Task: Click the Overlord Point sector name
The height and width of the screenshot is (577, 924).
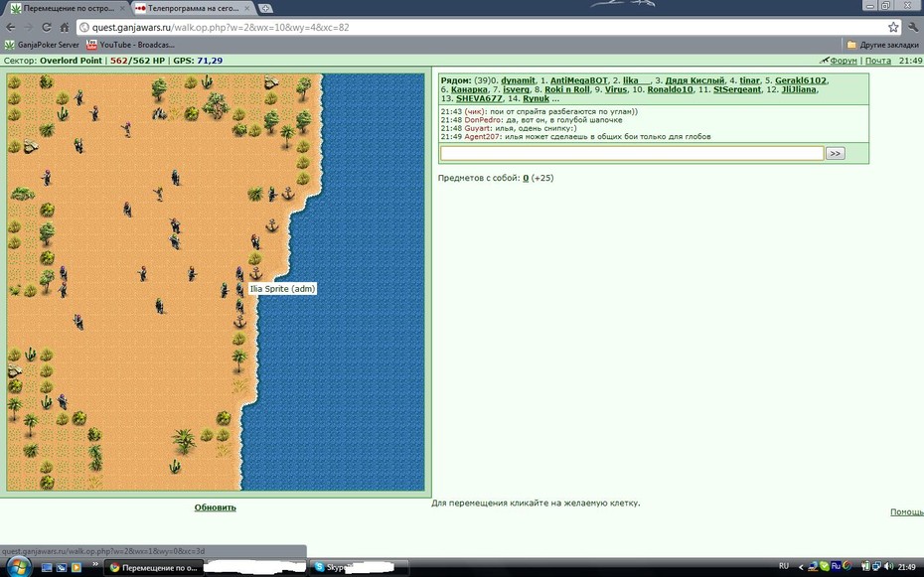Action: pos(71,61)
